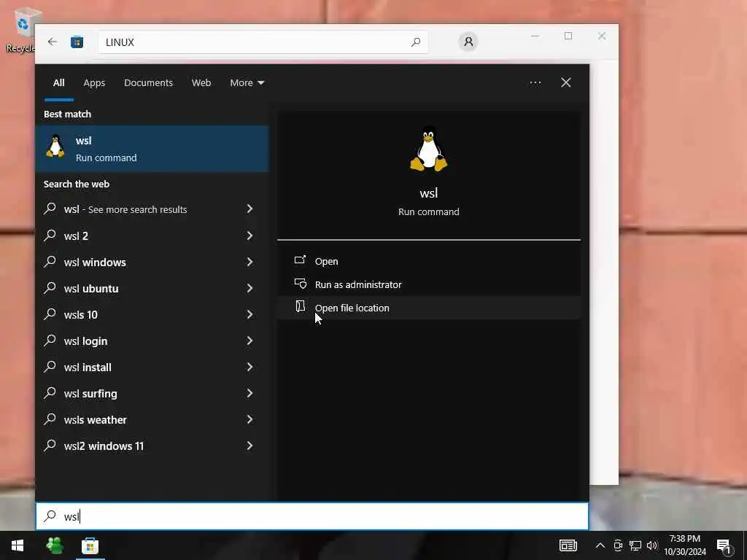Viewport: 747px width, 560px height.
Task: Select 'wsls 10' web suggestion
Action: [152, 314]
